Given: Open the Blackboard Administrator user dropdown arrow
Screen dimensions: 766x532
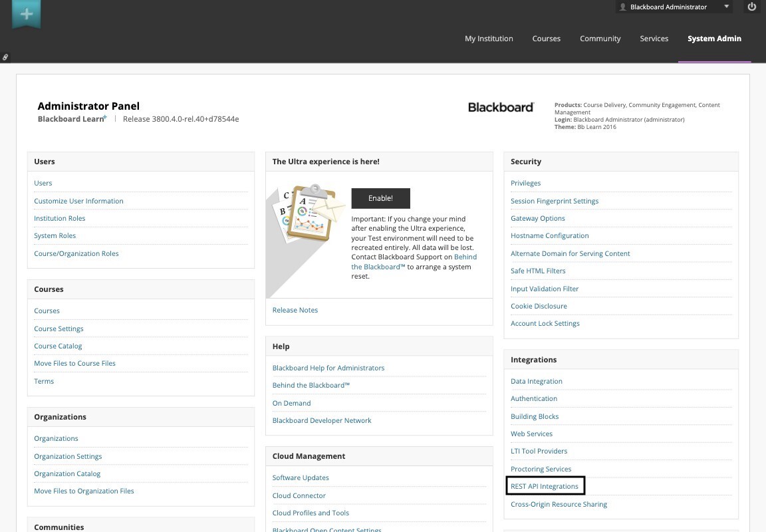Looking at the screenshot, I should pos(726,7).
